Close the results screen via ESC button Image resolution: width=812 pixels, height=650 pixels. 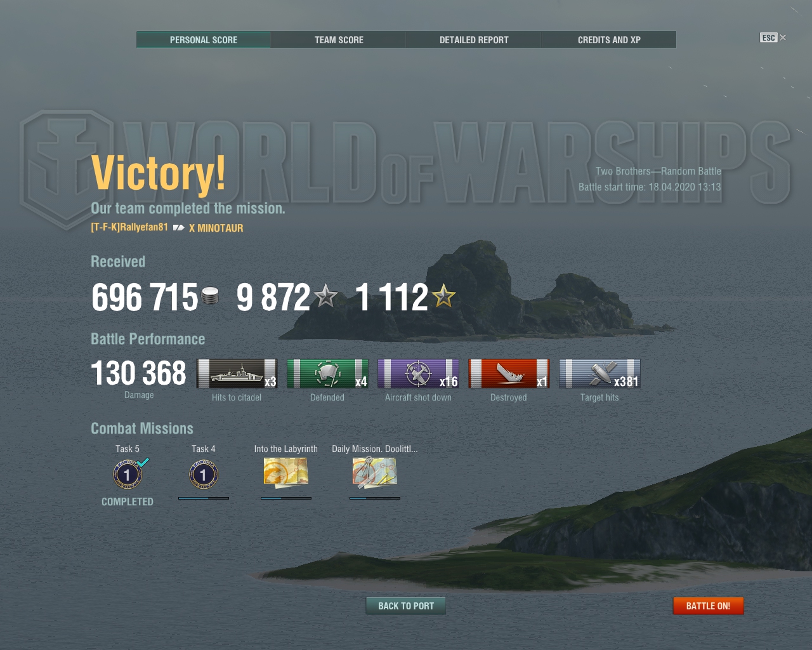click(773, 37)
